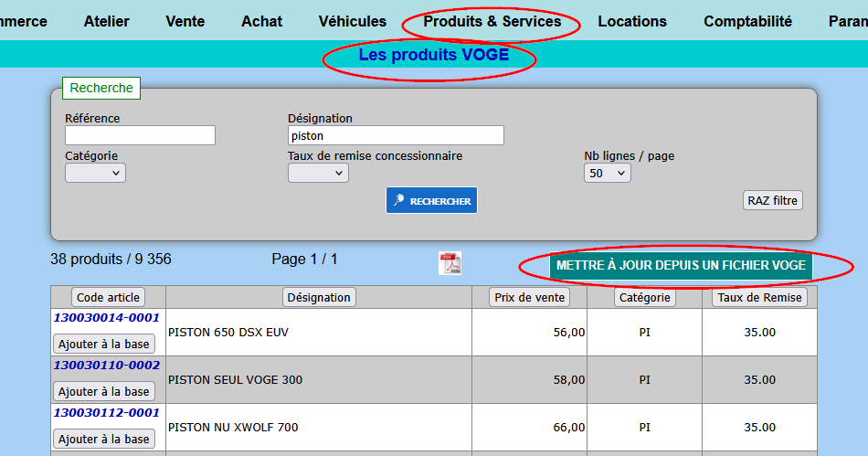Sort by the Prix de vente column

(530, 297)
